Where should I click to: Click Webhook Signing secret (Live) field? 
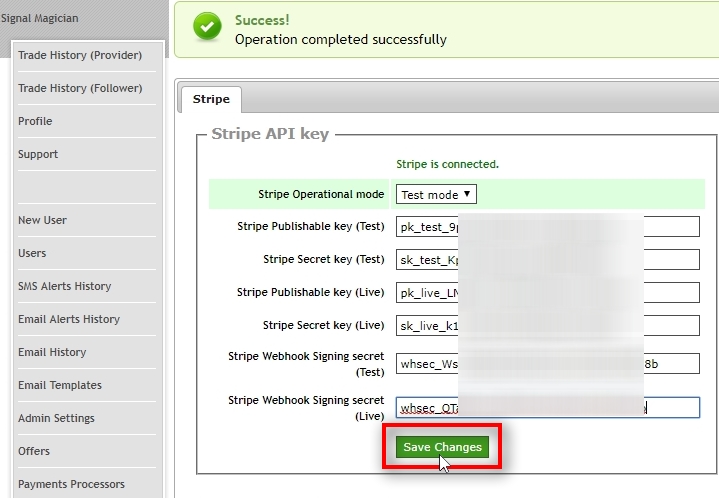pyautogui.click(x=548, y=408)
